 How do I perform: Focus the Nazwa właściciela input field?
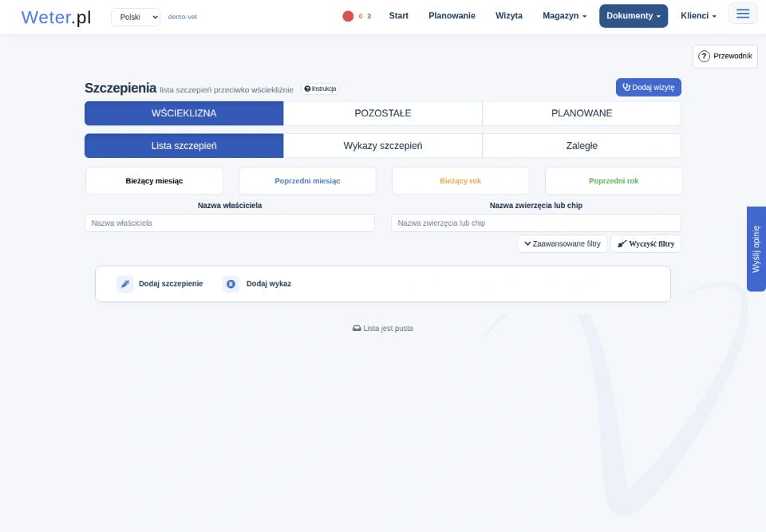pos(230,223)
